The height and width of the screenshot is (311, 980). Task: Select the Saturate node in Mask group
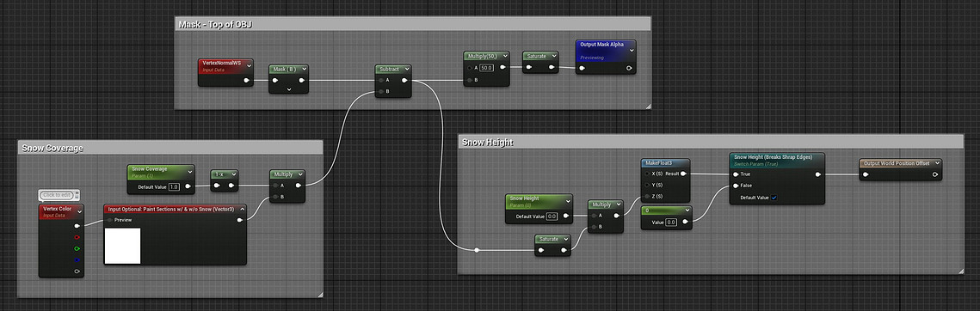pyautogui.click(x=540, y=62)
